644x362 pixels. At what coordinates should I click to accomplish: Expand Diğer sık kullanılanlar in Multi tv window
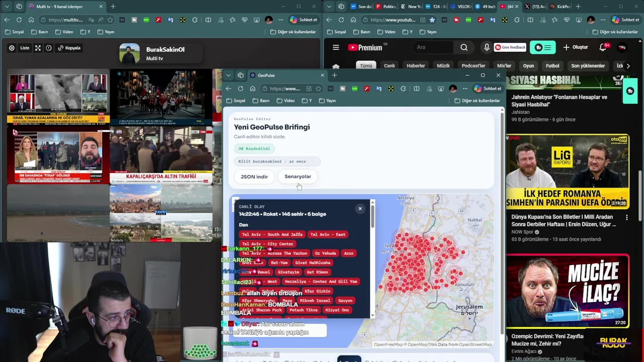[293, 32]
